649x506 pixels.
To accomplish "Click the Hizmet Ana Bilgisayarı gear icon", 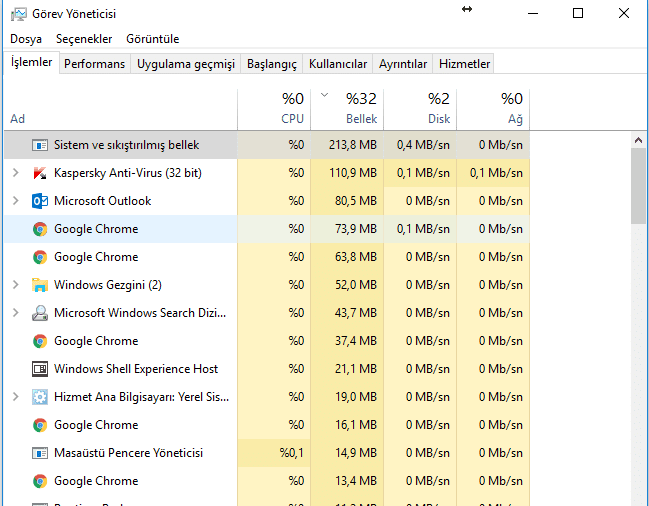I will [x=40, y=397].
